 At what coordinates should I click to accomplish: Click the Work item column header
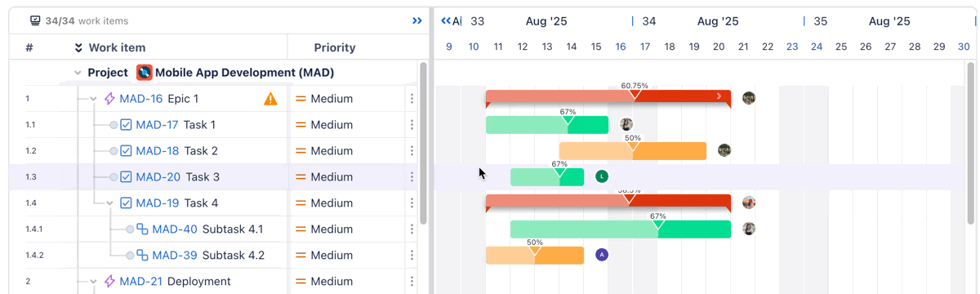[x=117, y=47]
